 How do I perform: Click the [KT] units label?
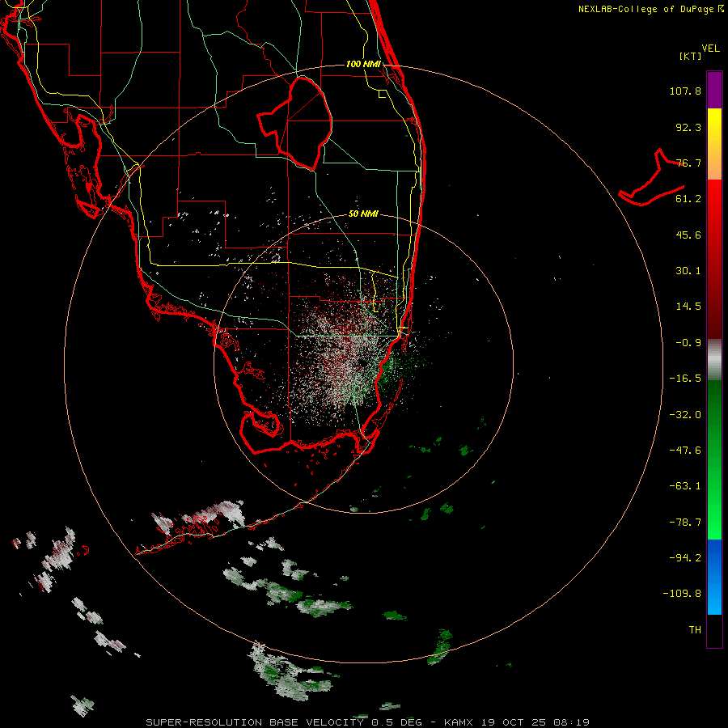tap(691, 56)
